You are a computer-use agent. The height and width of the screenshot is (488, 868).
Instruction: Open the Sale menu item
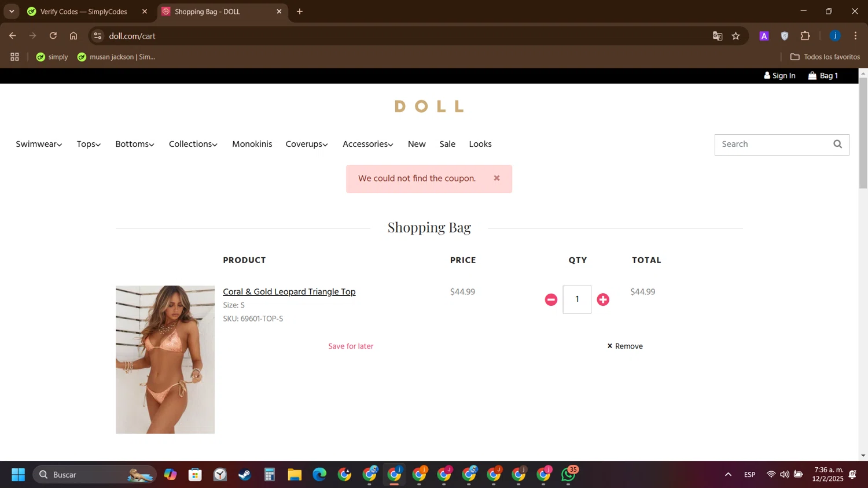point(447,144)
